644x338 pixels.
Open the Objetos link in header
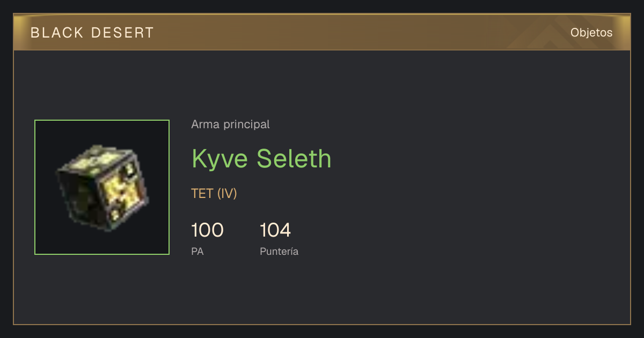tap(591, 32)
